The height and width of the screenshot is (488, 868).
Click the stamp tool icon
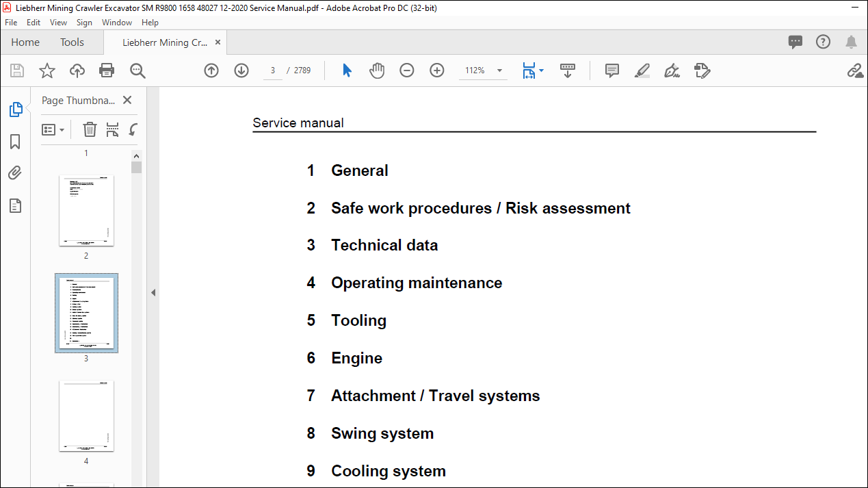[x=702, y=70]
